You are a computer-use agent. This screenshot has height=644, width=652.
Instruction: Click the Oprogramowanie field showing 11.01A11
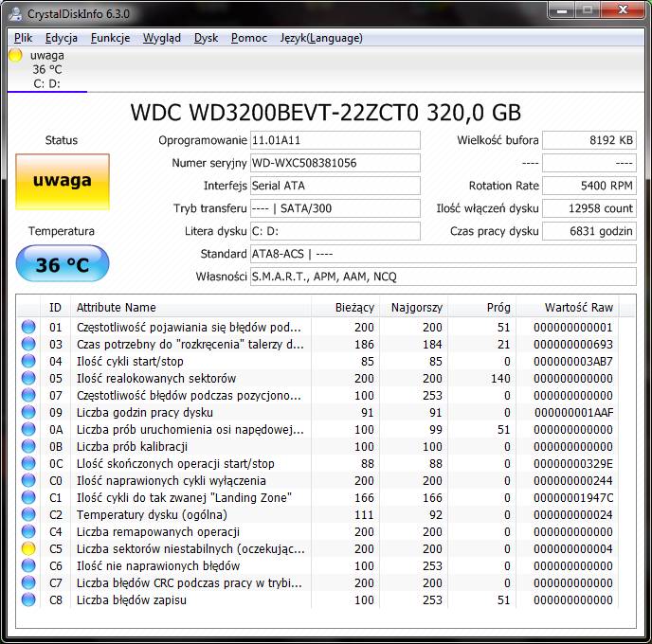335,140
